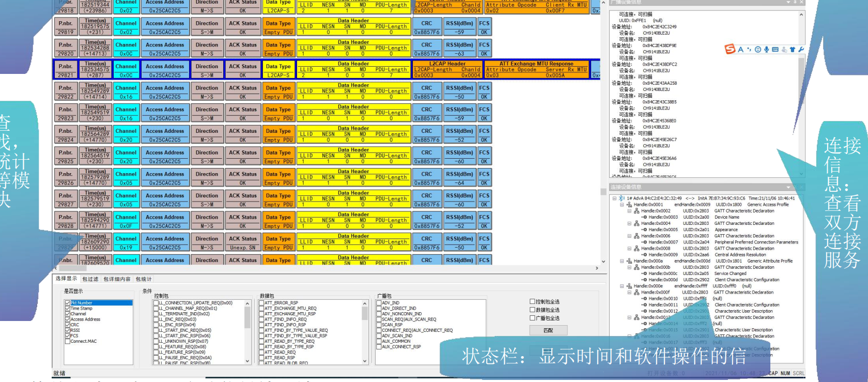
Task: Click the scroll-up arrow of broadcast device list
Action: click(801, 14)
